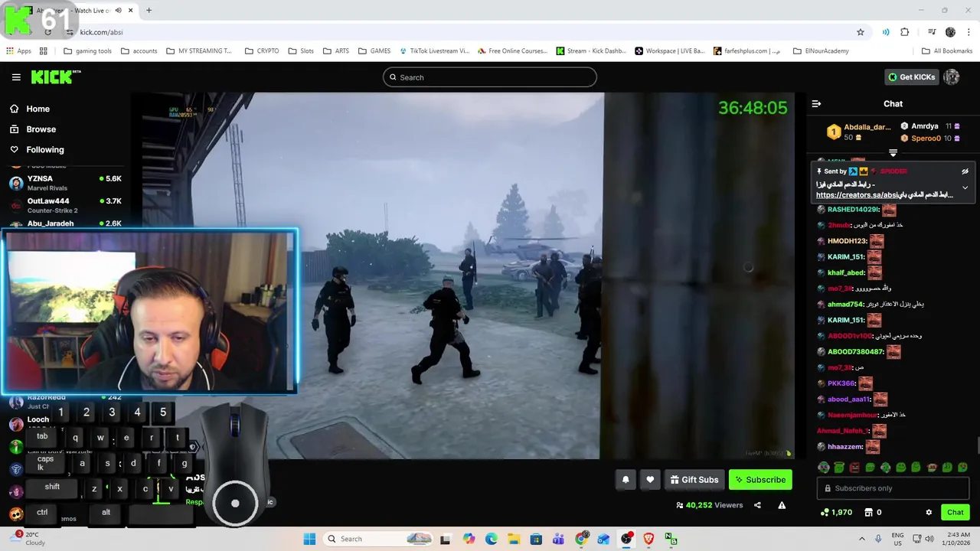Open the Slots bookmark folder
The width and height of the screenshot is (980, 551).
[x=301, y=51]
